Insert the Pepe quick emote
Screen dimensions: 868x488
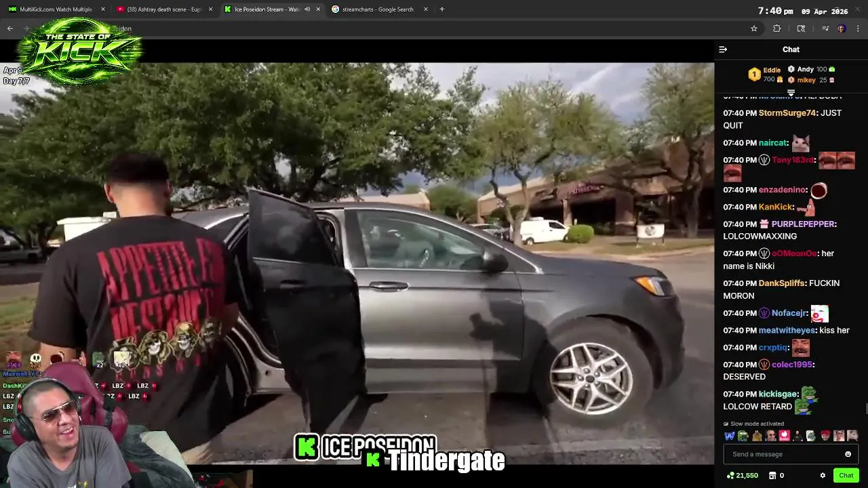pos(743,436)
